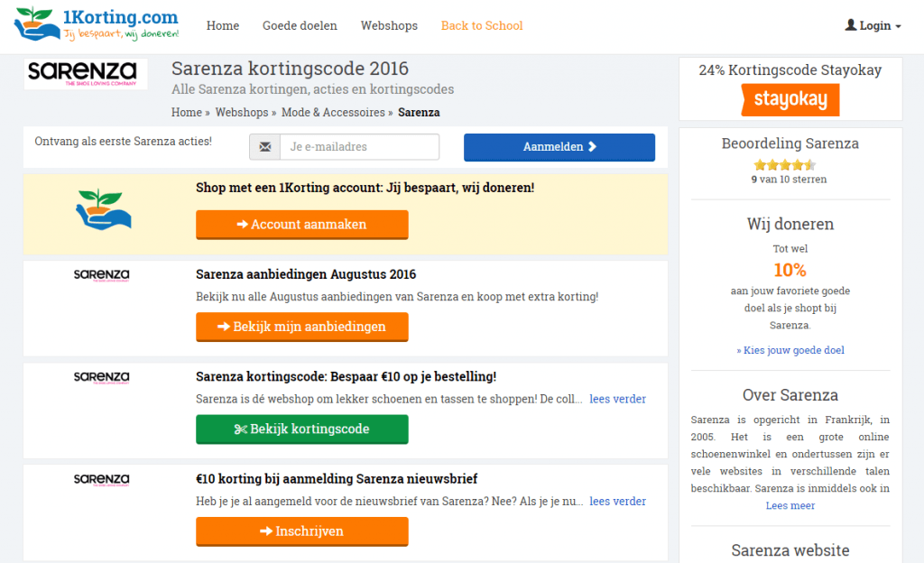Viewport: 924px width, 563px height.
Task: Go to Home breadcrumb link
Action: tap(187, 112)
